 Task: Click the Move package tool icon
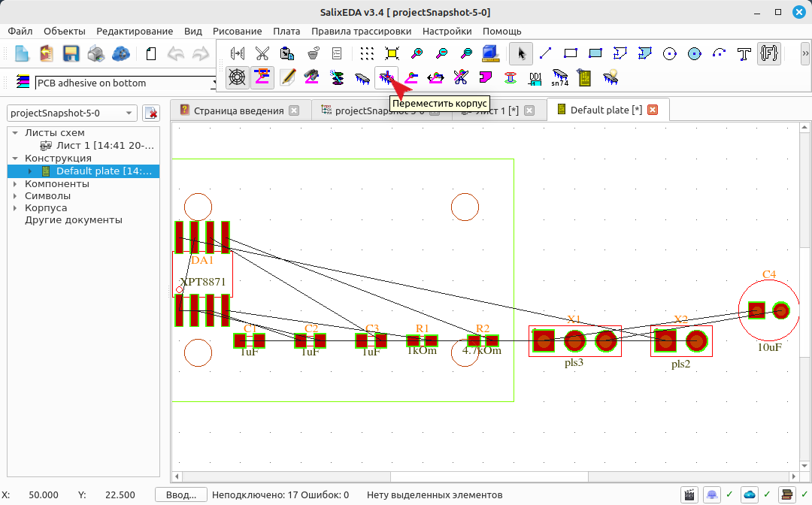pos(386,78)
